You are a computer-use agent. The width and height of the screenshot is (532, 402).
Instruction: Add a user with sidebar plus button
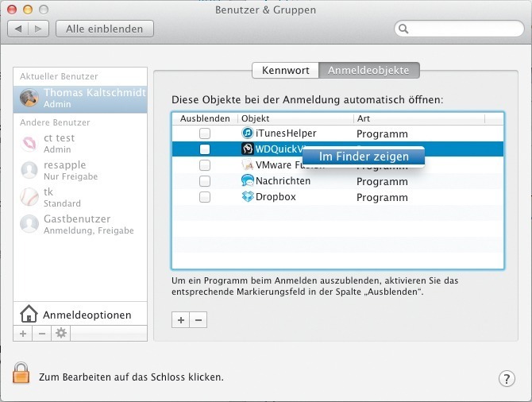pos(23,333)
